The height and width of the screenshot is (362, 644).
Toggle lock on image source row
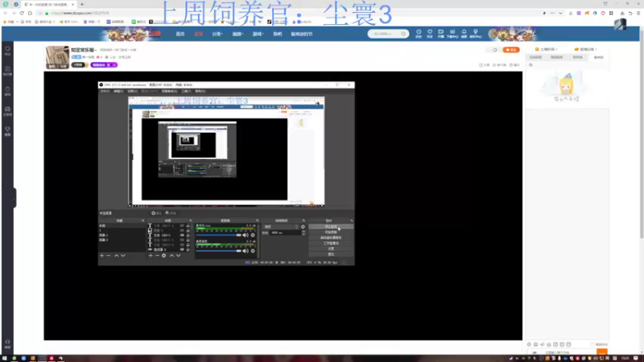188,231
